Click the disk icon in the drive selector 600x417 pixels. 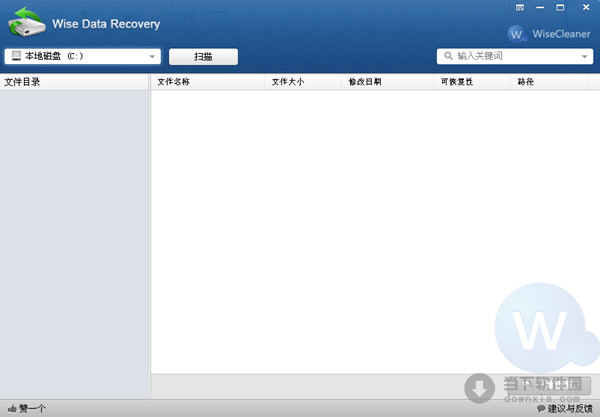16,56
